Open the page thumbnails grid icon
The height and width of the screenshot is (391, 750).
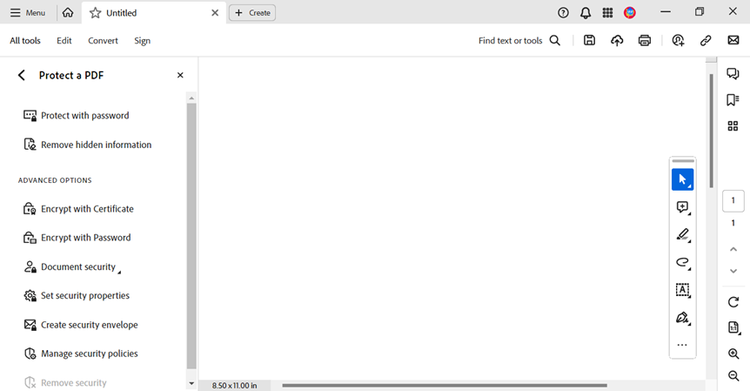[x=733, y=126]
